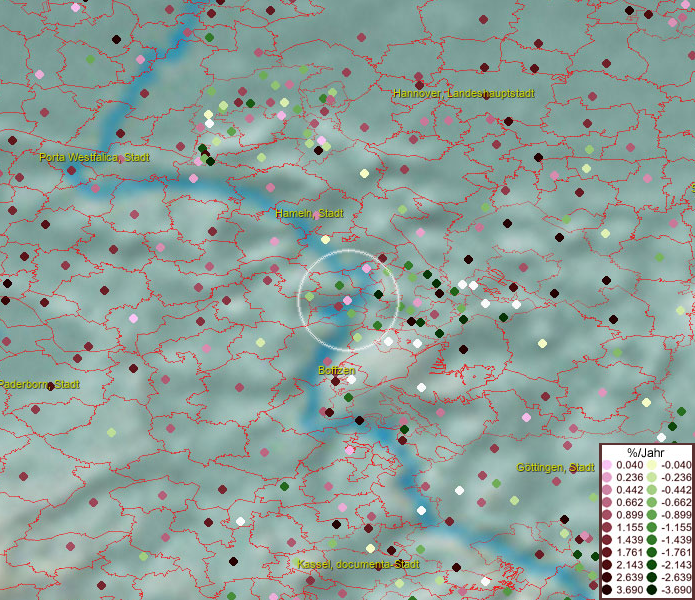Click the 1.761 legend color swatch
The width and height of the screenshot is (695, 600).
pyautogui.click(x=607, y=553)
